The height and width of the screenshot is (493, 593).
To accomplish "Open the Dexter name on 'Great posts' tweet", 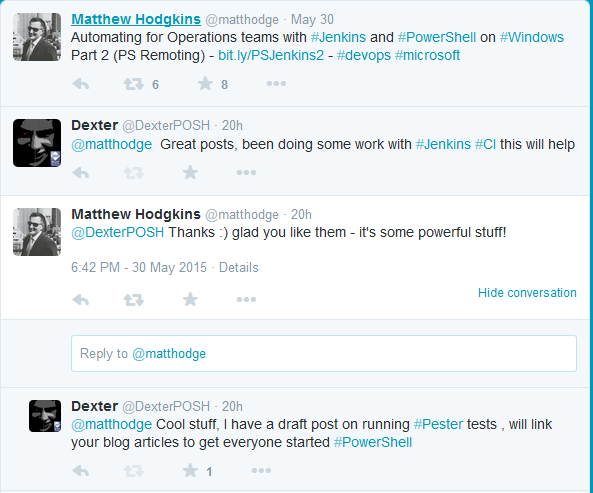I will point(95,125).
